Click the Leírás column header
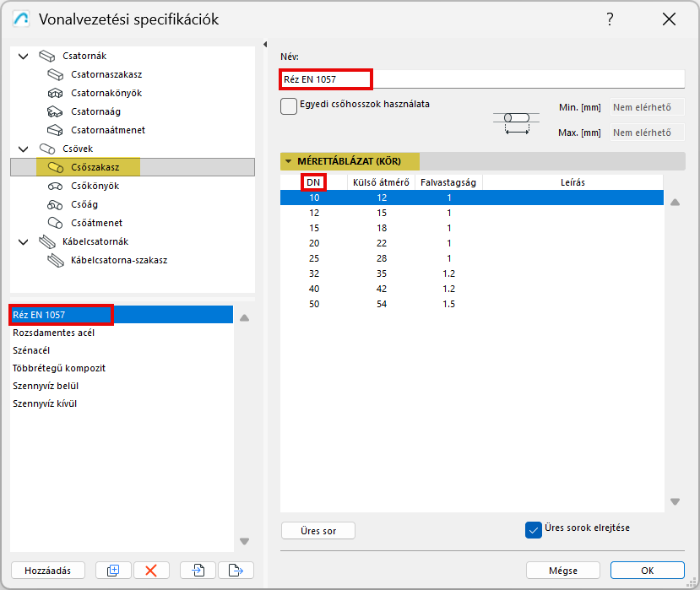This screenshot has width=700, height=590. click(x=572, y=182)
